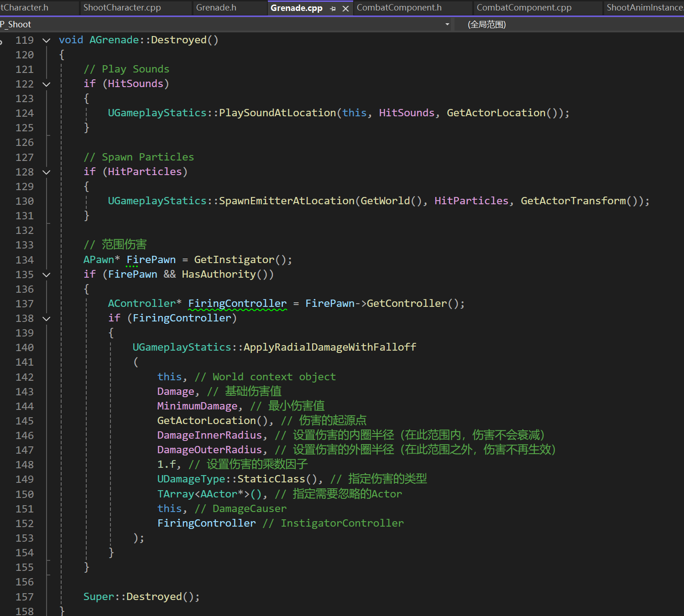The height and width of the screenshot is (616, 684).
Task: Open the ShootAnimInstance tab
Action: (x=645, y=8)
